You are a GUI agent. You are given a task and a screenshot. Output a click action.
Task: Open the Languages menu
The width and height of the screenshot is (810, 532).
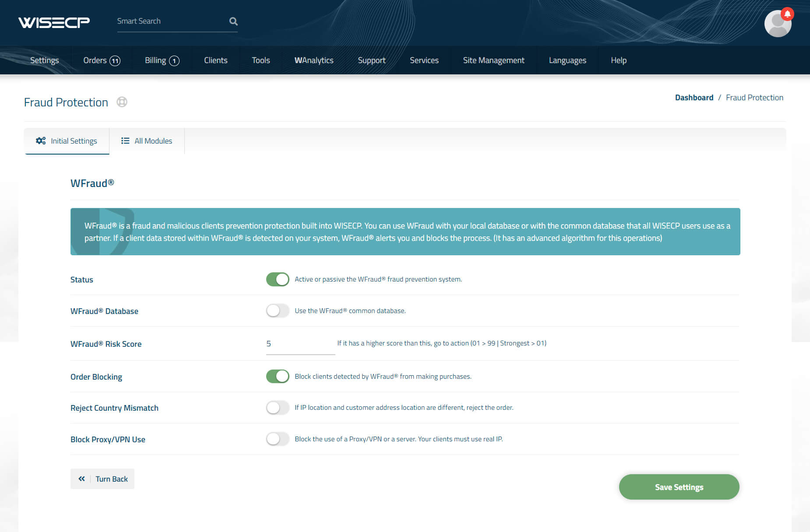(x=567, y=60)
